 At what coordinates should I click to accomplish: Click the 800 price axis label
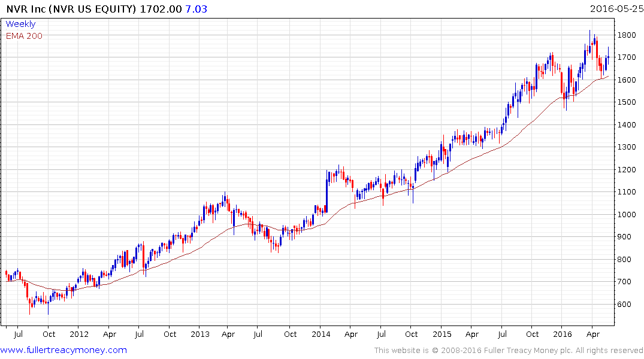click(624, 259)
